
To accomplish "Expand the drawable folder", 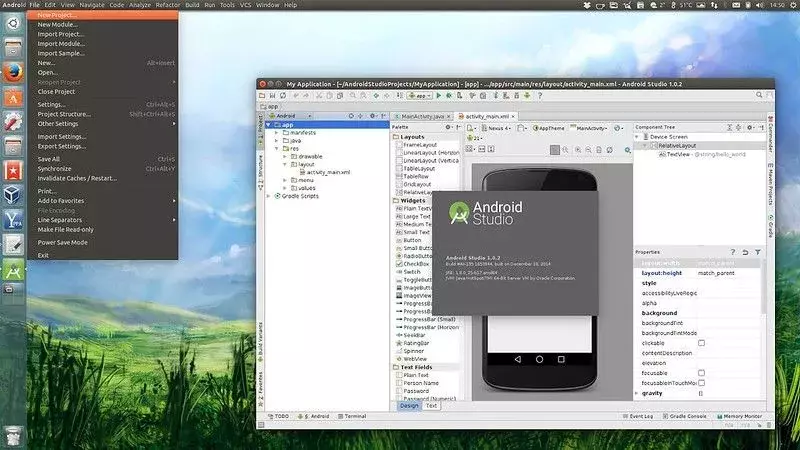I will 285,157.
